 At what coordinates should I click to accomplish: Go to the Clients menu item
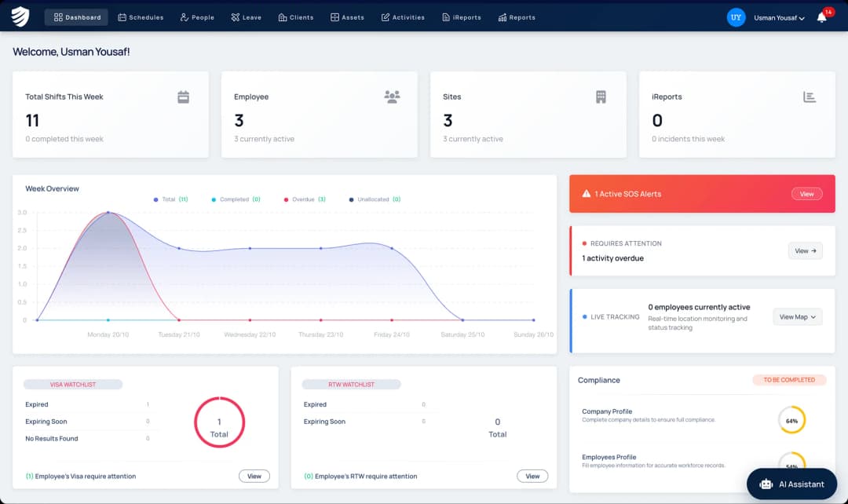295,17
